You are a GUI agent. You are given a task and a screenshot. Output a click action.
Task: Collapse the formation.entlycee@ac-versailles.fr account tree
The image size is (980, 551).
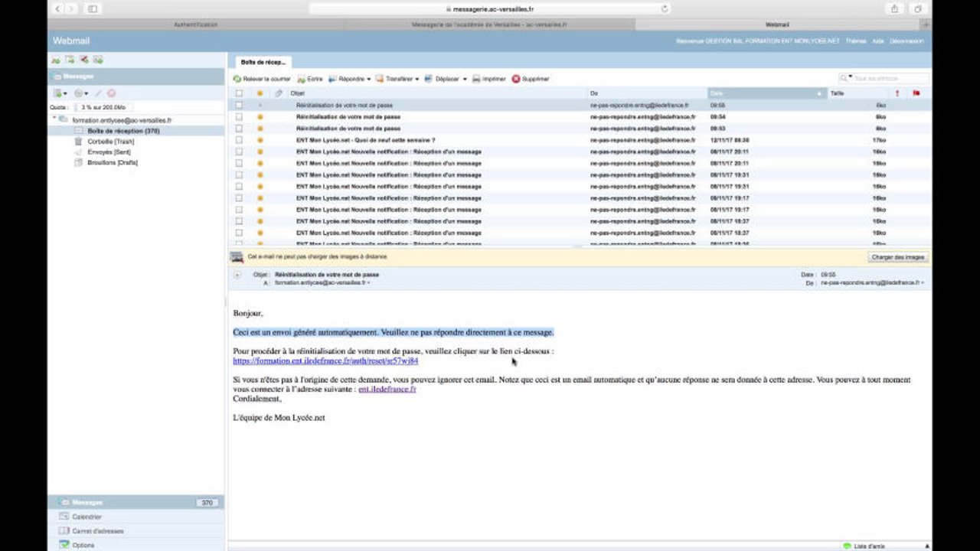click(54, 119)
